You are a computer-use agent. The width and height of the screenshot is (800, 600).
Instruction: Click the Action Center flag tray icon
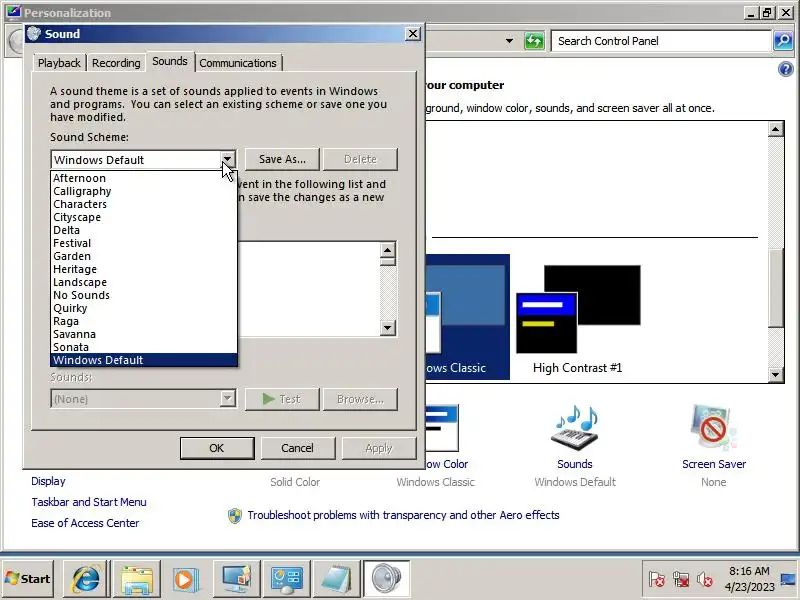click(657, 580)
